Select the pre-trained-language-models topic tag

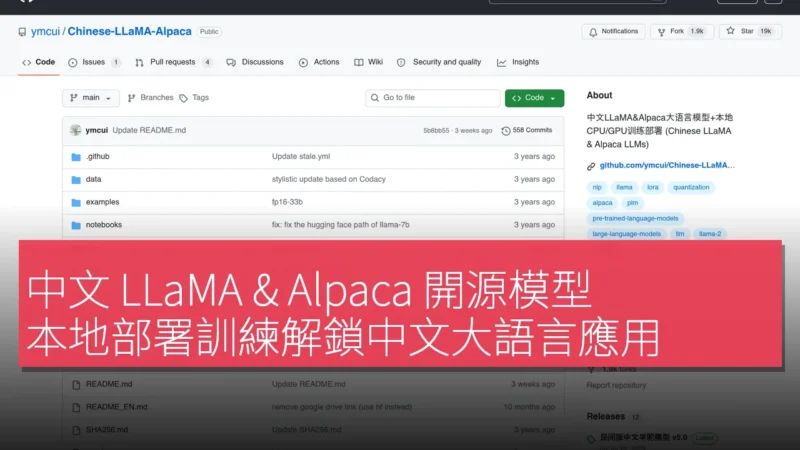click(635, 218)
